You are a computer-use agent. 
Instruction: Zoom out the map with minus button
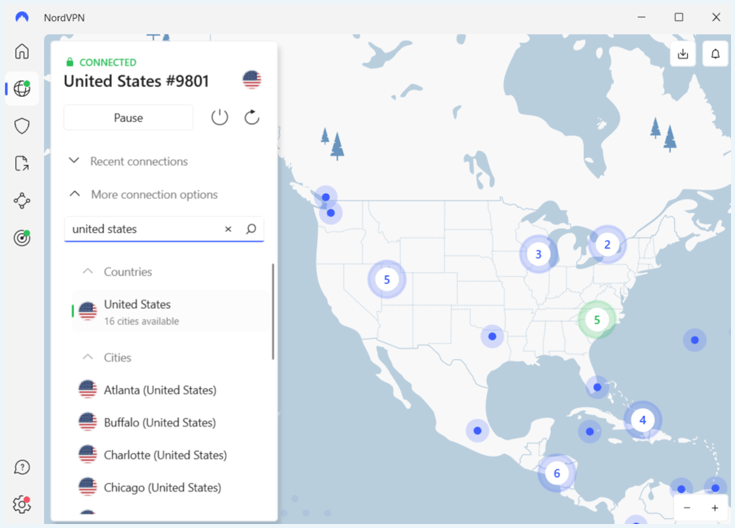687,508
